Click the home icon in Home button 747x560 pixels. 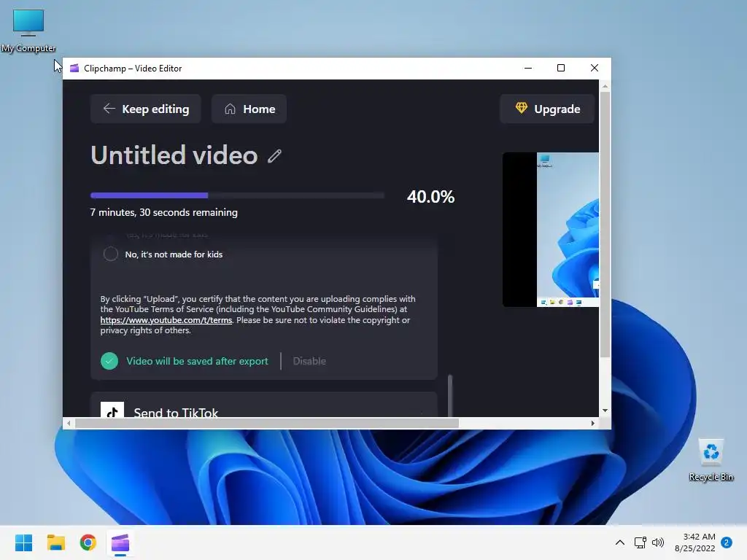[230, 109]
